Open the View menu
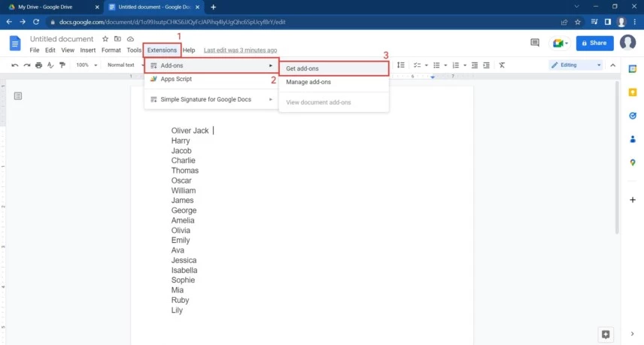 click(x=68, y=50)
